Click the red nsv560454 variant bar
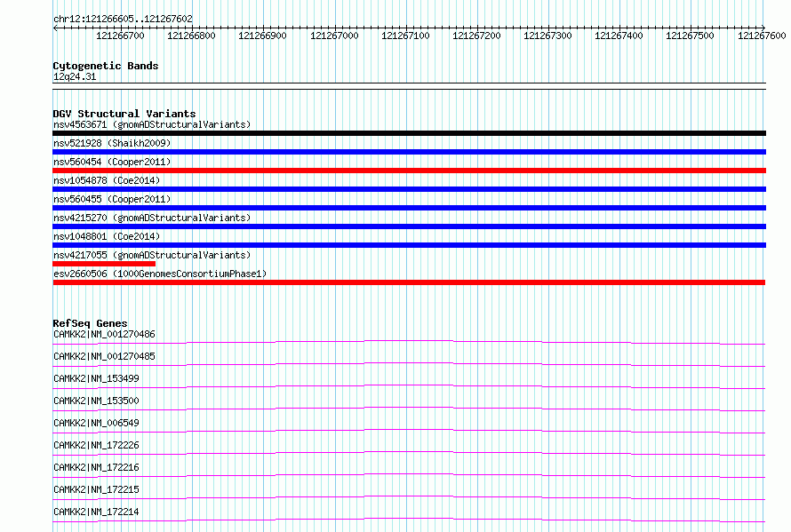 409,171
